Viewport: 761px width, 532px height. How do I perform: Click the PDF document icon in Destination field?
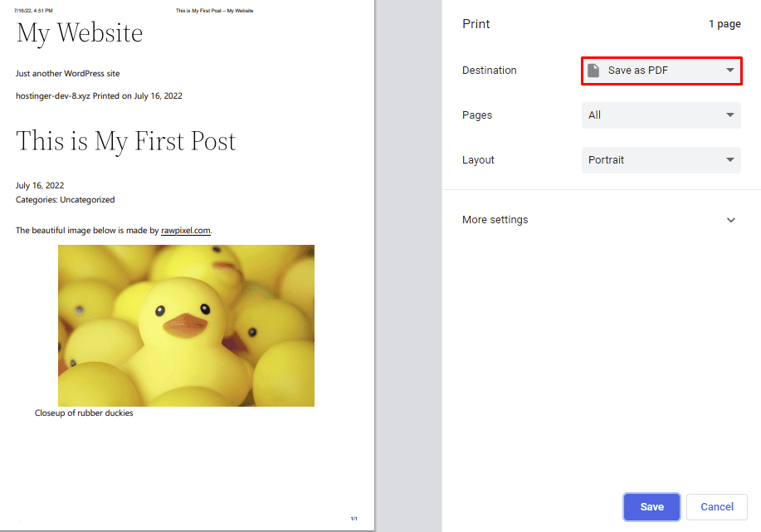[593, 71]
